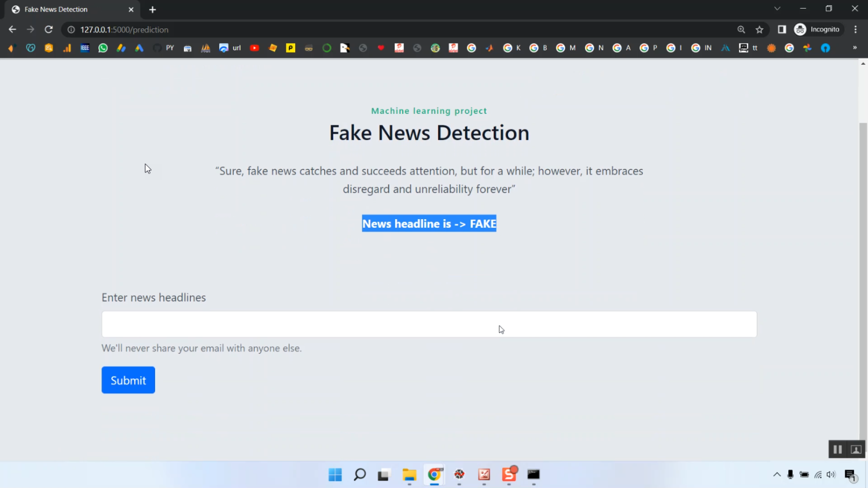This screenshot has height=488, width=868.
Task: Open the IEEE bookmark
Action: pyautogui.click(x=85, y=48)
